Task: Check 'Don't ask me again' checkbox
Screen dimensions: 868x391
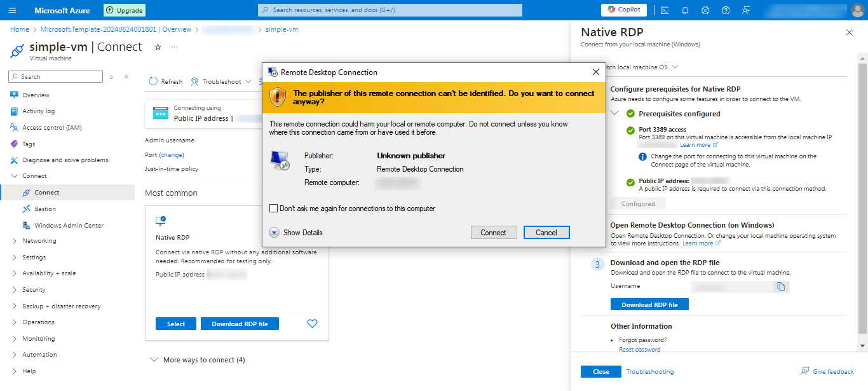Action: click(274, 209)
